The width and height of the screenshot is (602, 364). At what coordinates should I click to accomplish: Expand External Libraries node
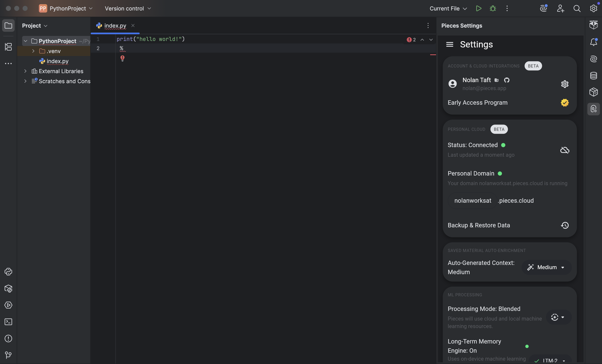(x=25, y=71)
